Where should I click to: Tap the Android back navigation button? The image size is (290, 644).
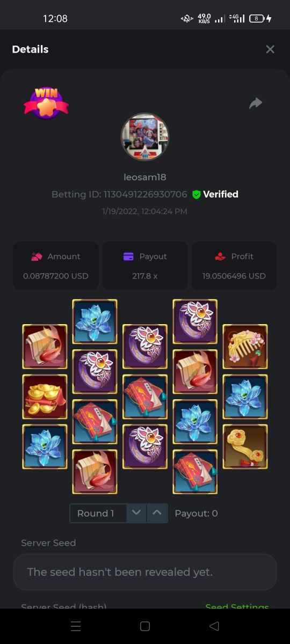click(x=214, y=626)
